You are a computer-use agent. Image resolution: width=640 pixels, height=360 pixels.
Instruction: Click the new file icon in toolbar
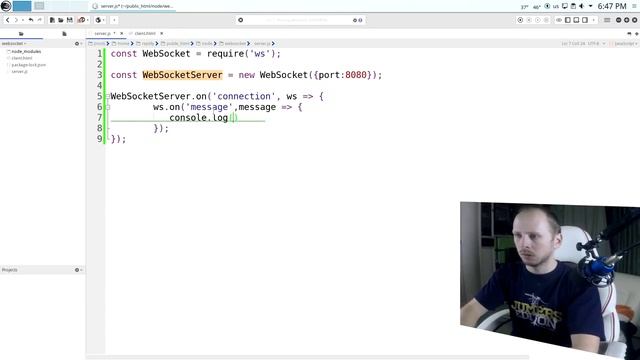coord(52,20)
